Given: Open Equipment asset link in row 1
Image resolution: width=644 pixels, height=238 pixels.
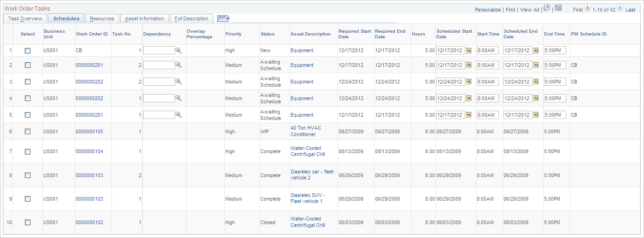Looking at the screenshot, I should click(302, 50).
